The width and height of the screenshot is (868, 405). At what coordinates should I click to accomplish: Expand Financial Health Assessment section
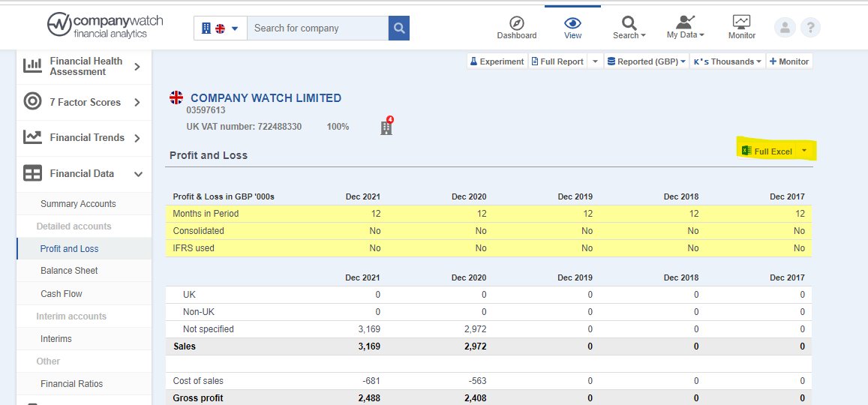tap(138, 67)
